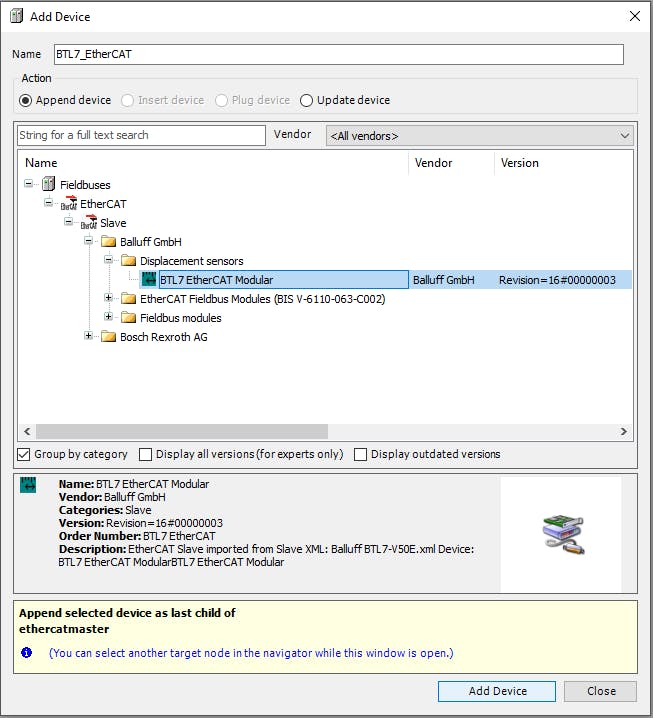Click the Displacement sensors folder icon
The image size is (653, 718).
pos(129,261)
